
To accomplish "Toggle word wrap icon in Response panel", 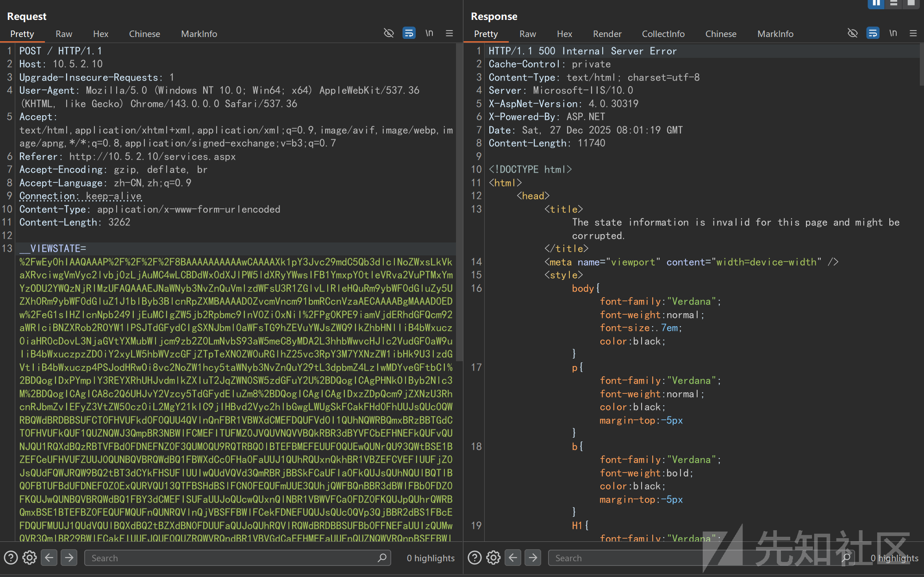I will pyautogui.click(x=873, y=33).
